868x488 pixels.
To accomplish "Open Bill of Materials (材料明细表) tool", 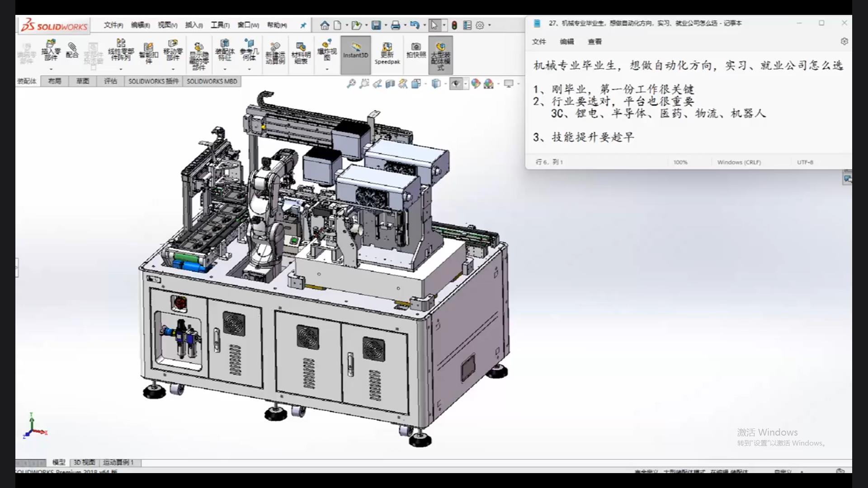I will point(301,53).
